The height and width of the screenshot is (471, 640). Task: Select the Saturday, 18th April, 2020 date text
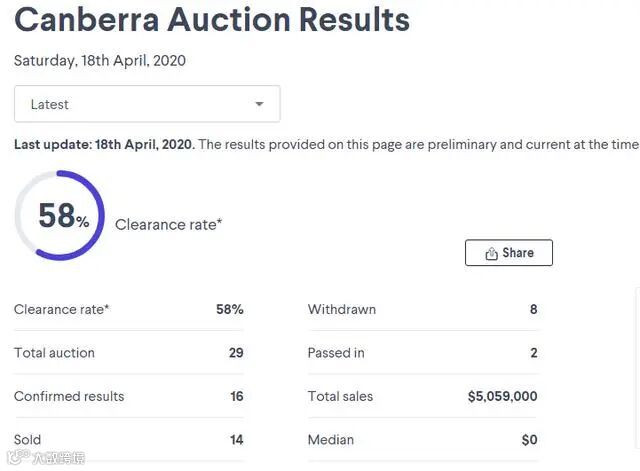[x=100, y=61]
